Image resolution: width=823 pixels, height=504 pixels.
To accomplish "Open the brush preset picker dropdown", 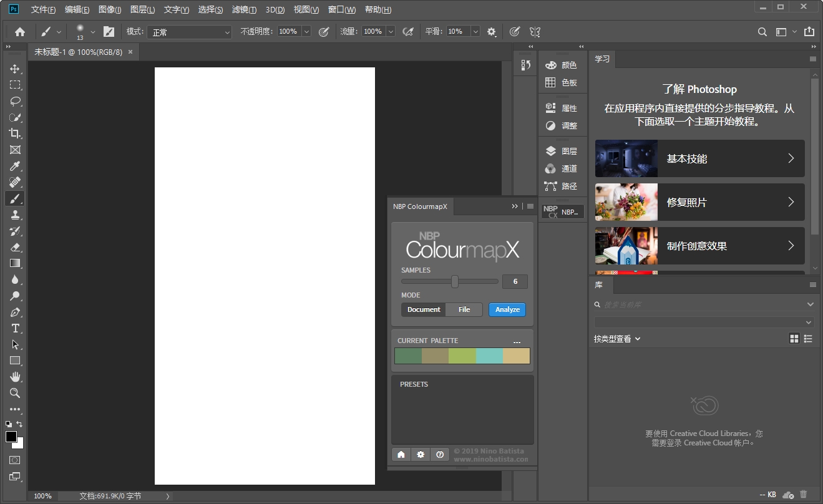I will coord(93,31).
